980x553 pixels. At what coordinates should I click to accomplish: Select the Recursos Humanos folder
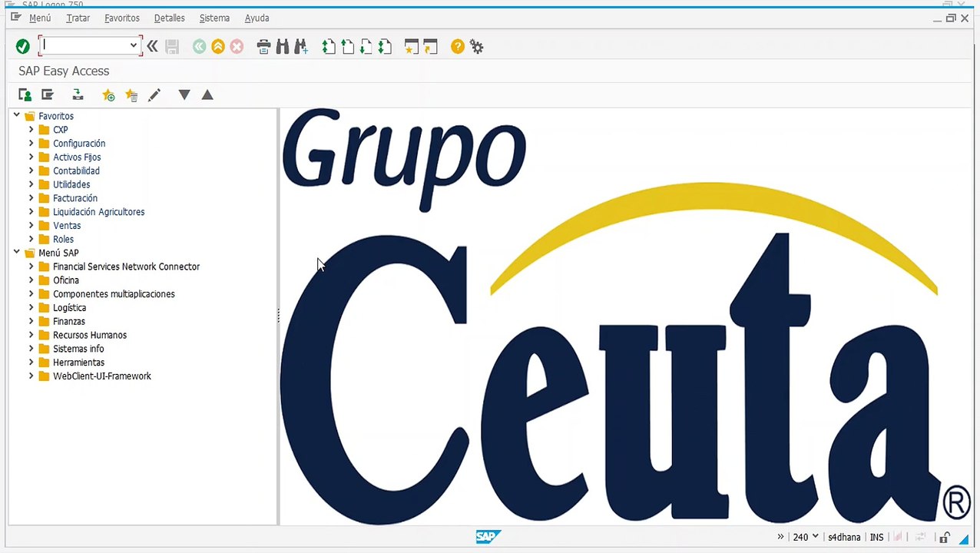click(90, 336)
